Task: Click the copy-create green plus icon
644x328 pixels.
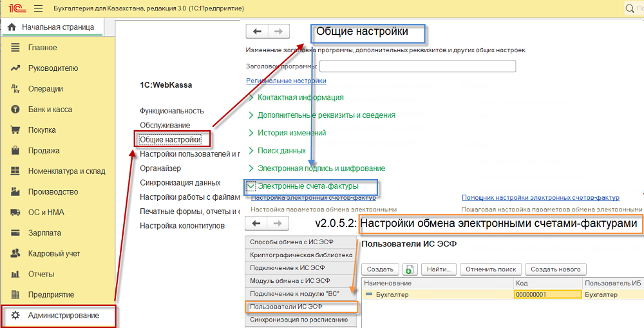Action: pos(410,269)
